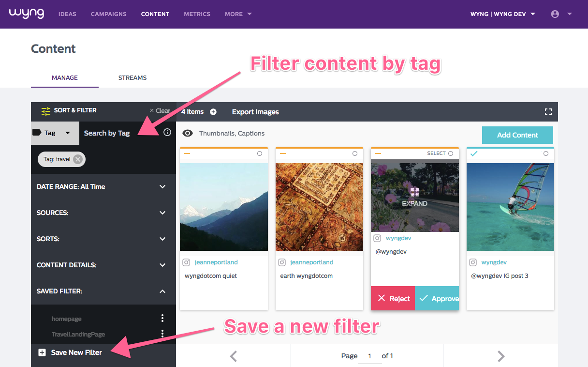This screenshot has width=588, height=367.
Task: Select the mountain photo card radio
Action: pyautogui.click(x=260, y=153)
